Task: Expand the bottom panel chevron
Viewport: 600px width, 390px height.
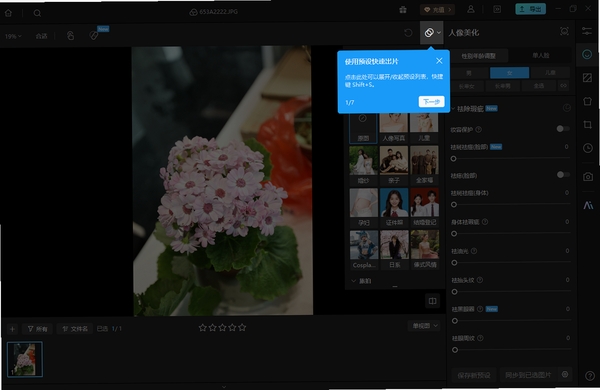Action: tap(224, 387)
